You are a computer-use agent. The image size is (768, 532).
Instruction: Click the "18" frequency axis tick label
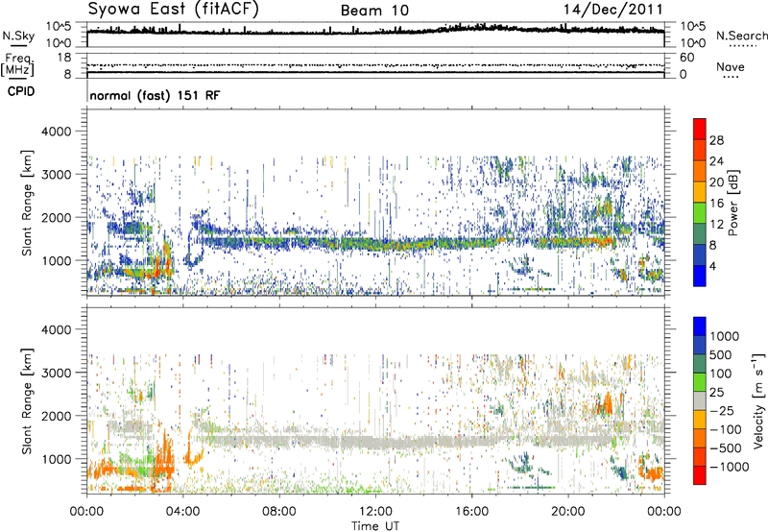(64, 58)
